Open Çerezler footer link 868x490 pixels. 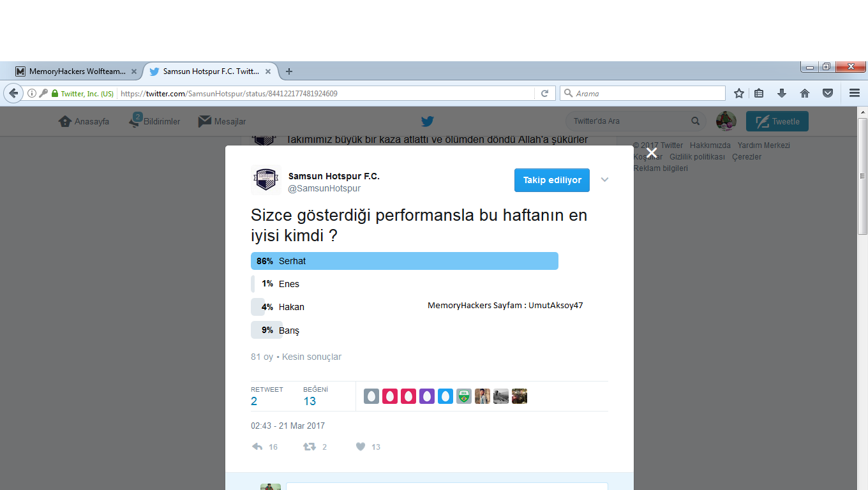tap(747, 157)
